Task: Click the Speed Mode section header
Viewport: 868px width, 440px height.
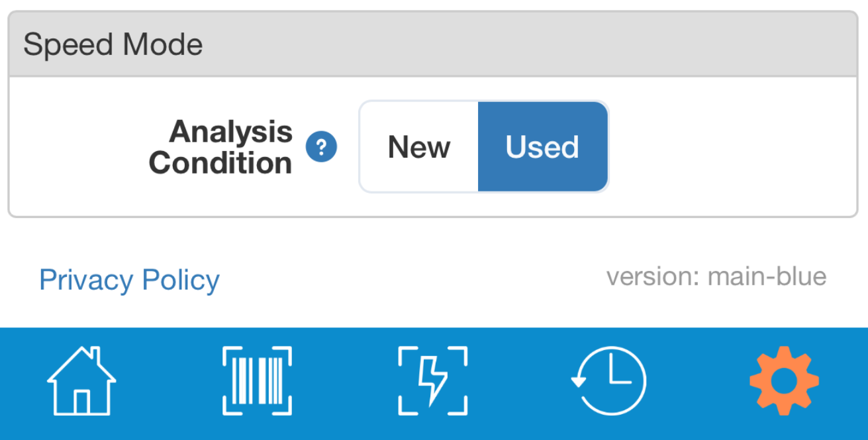Action: coord(433,44)
